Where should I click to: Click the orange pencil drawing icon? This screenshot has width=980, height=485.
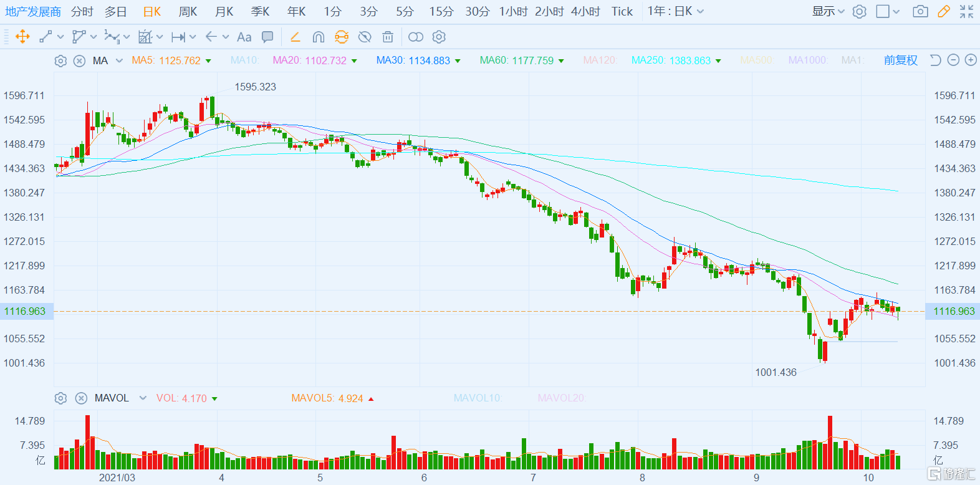click(x=944, y=11)
